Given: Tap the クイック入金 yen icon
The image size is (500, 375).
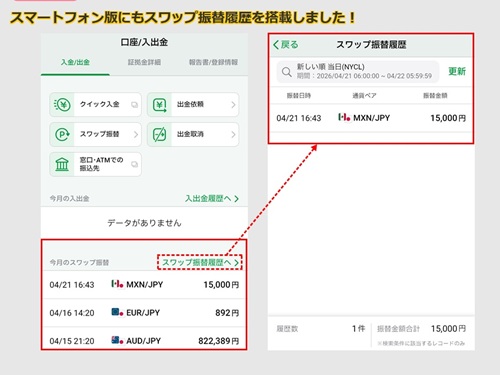Looking at the screenshot, I should [62, 105].
